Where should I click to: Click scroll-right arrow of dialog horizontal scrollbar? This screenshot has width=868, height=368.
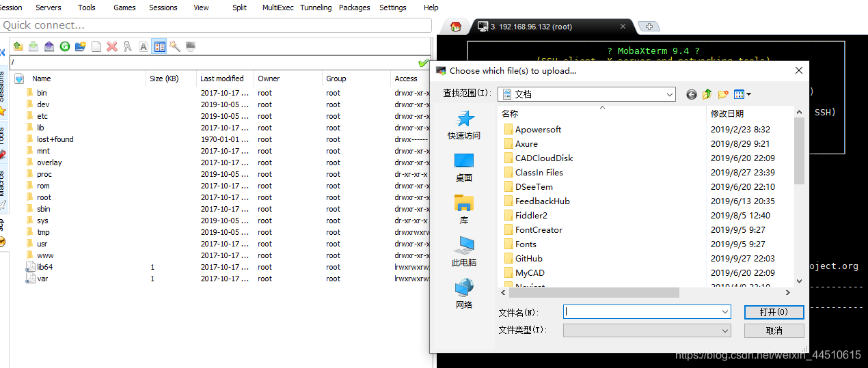pyautogui.click(x=787, y=292)
